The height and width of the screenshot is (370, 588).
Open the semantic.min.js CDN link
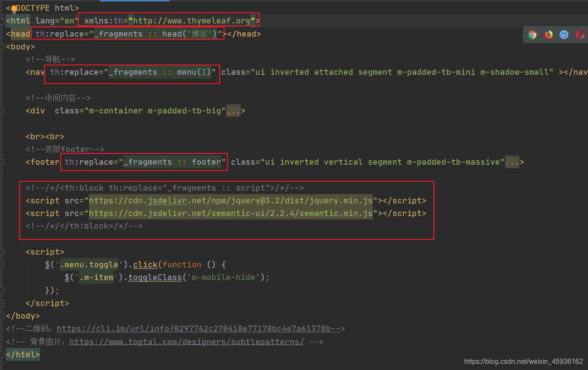[x=231, y=214]
